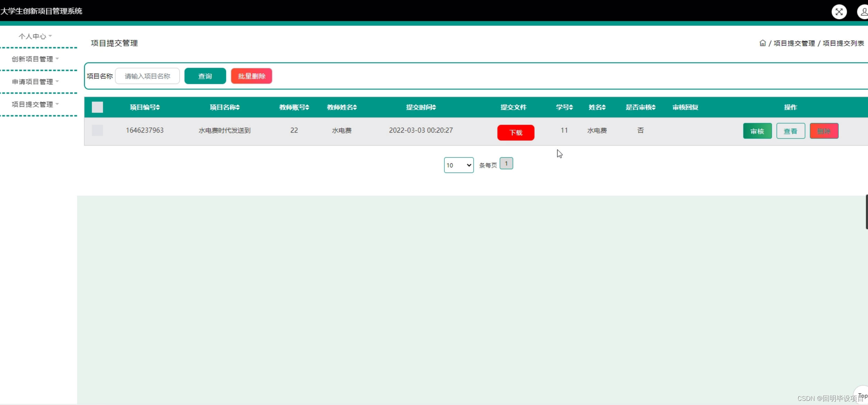This screenshot has height=405, width=868.
Task: Click the page scrollbar on right edge
Action: (x=866, y=212)
